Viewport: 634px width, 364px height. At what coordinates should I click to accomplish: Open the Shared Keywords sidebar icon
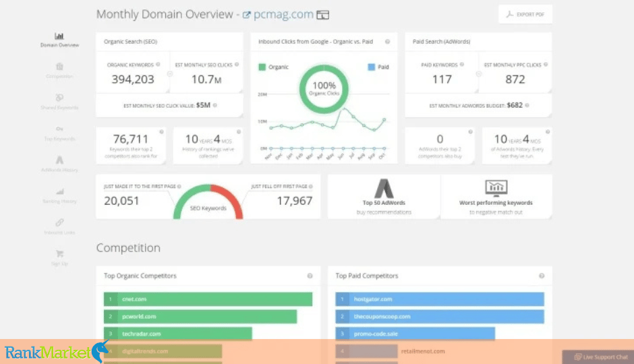[x=59, y=98]
